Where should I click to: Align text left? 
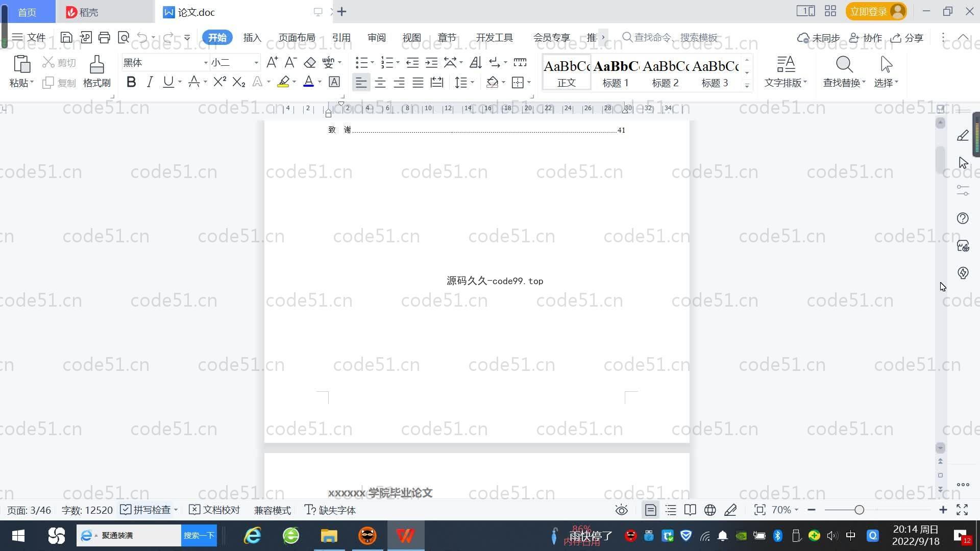tap(361, 82)
